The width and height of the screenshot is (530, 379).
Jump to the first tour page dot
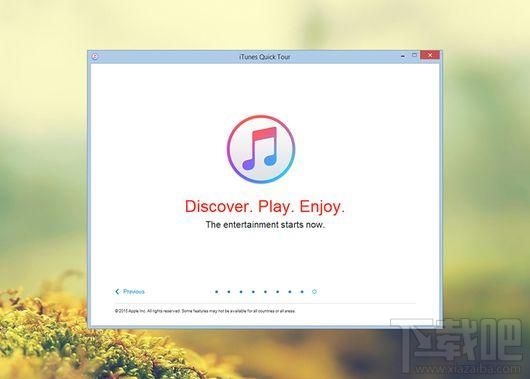click(217, 291)
